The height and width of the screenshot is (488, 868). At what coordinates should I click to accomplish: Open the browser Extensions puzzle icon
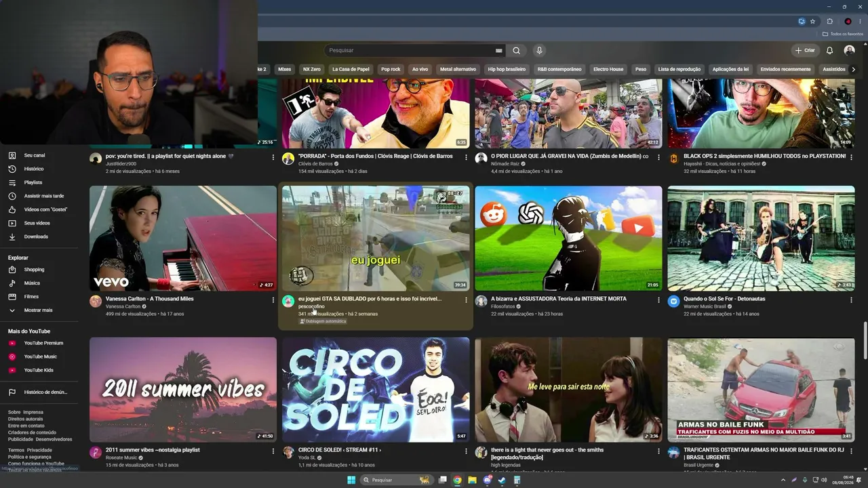coord(829,21)
